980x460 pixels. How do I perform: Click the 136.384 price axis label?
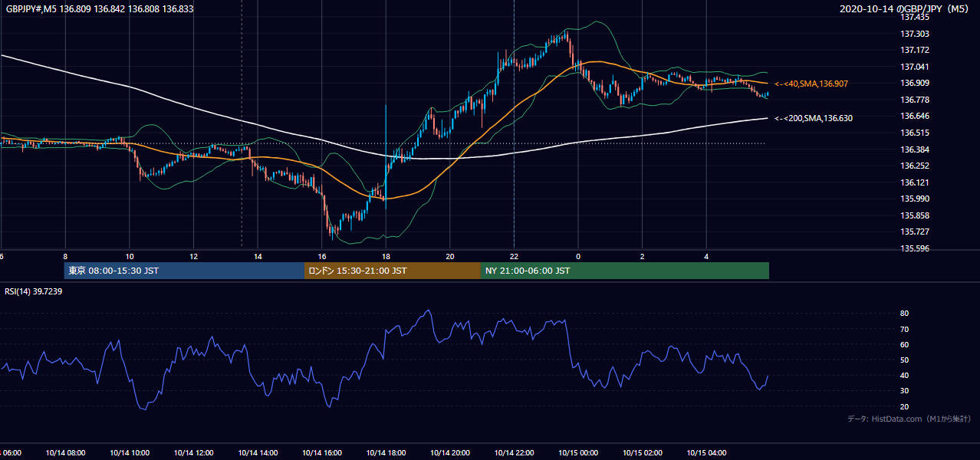(x=915, y=149)
